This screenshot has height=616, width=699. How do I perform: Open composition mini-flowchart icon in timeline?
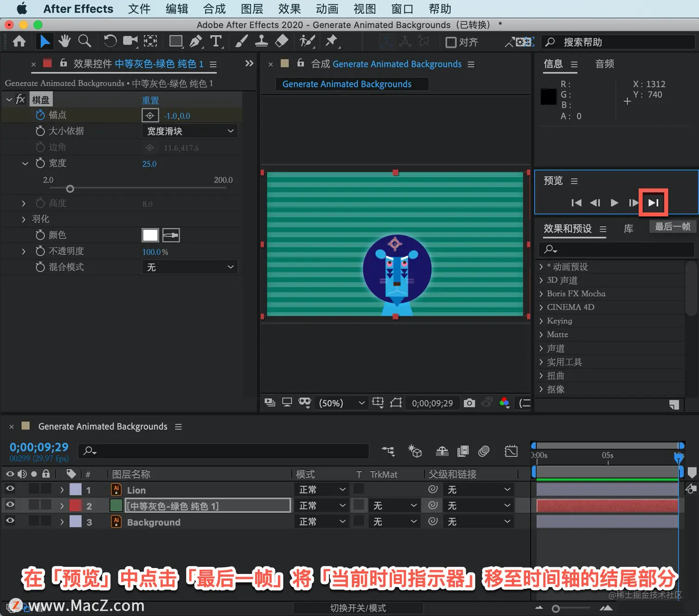[x=388, y=451]
